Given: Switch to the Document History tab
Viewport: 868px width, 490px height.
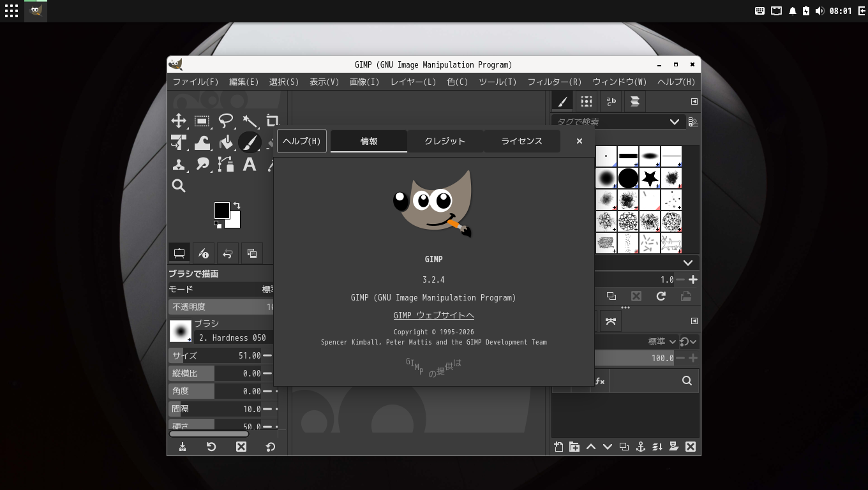Looking at the screenshot, I should [635, 101].
